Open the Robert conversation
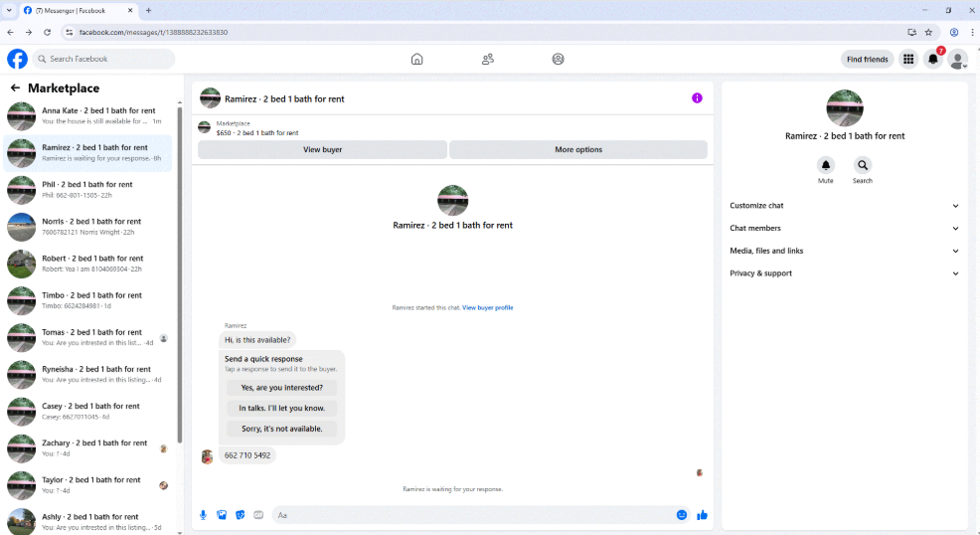The height and width of the screenshot is (535, 980). coord(88,264)
